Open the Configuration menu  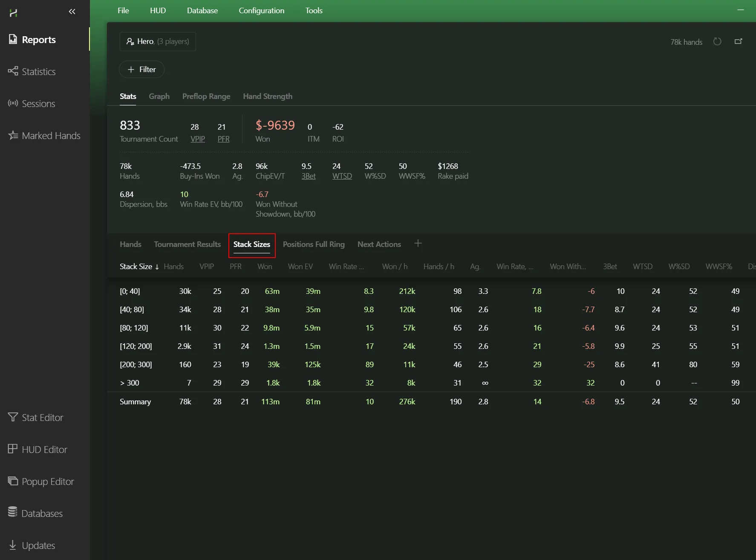click(x=261, y=11)
